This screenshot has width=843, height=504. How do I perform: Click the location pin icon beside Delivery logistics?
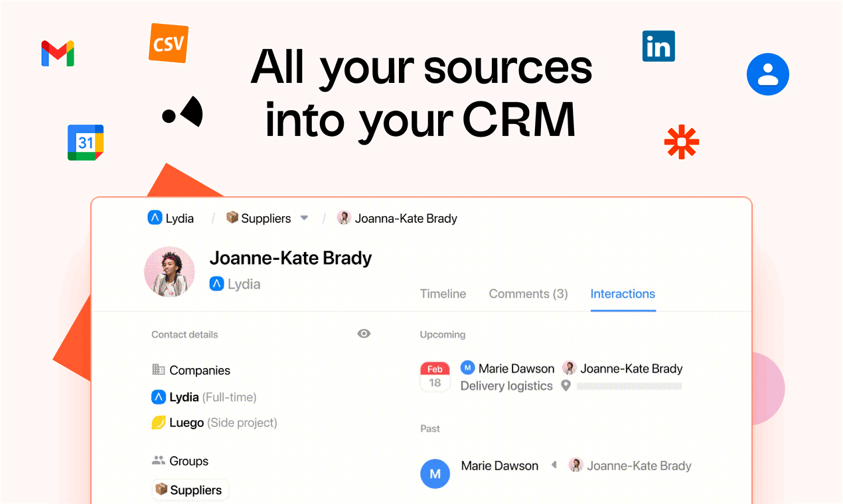[x=566, y=385]
